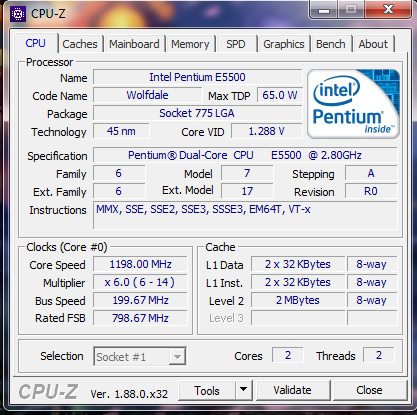The height and width of the screenshot is (415, 417).
Task: Open the About tab
Action: click(x=373, y=44)
